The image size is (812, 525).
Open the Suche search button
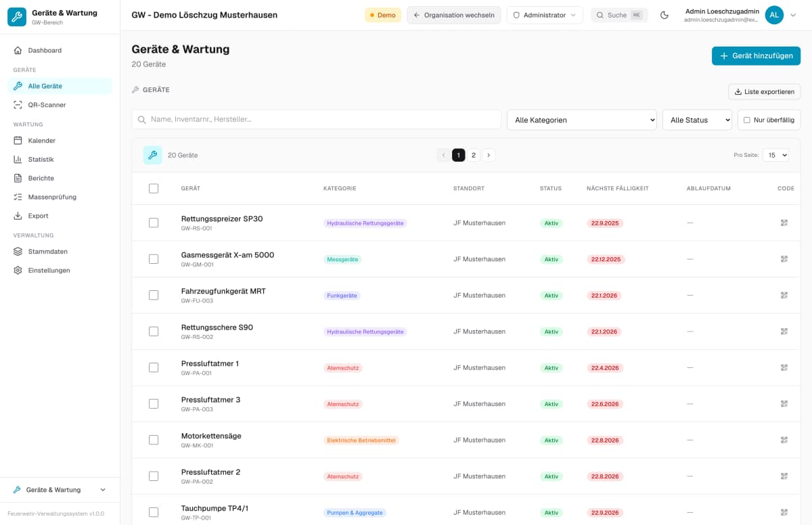[x=619, y=15]
